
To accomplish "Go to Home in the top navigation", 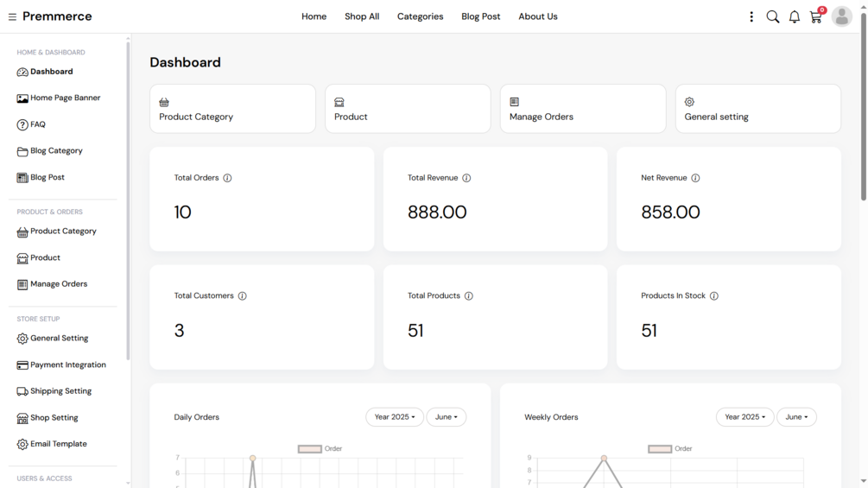I will click(314, 16).
